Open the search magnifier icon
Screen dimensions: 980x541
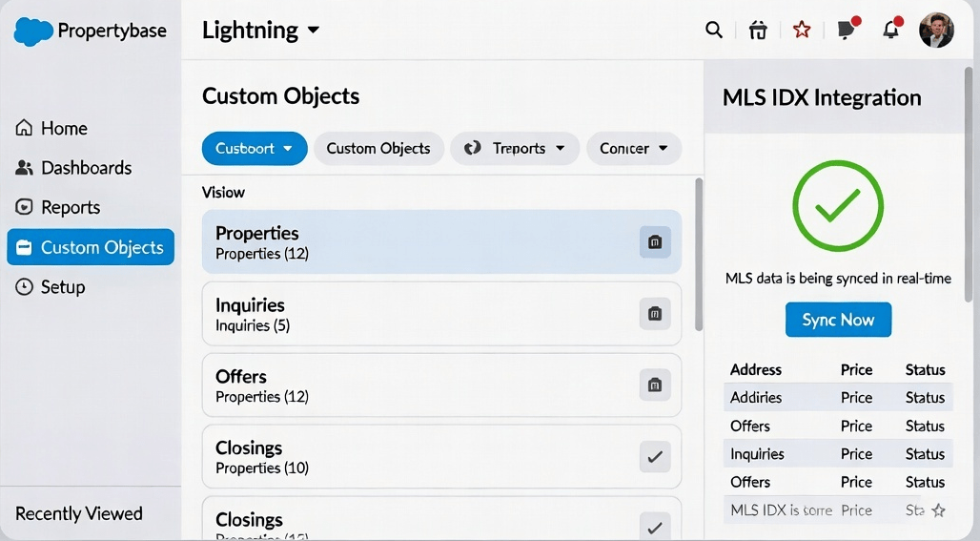click(714, 30)
